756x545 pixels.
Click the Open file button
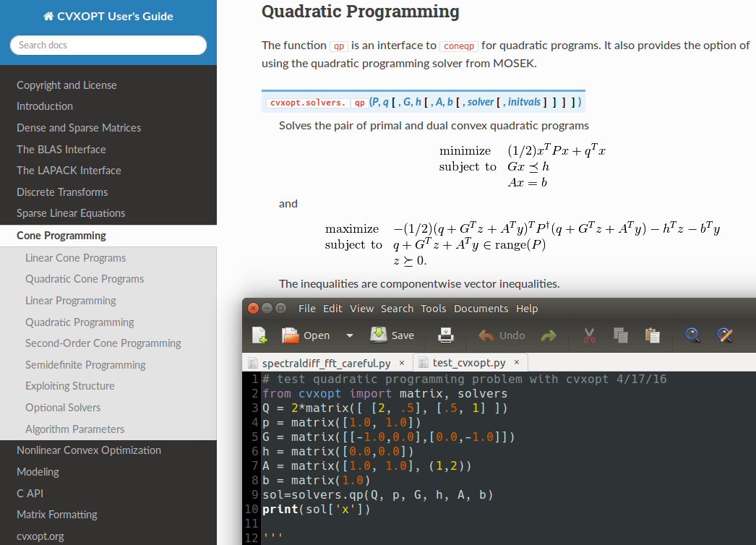pos(306,335)
